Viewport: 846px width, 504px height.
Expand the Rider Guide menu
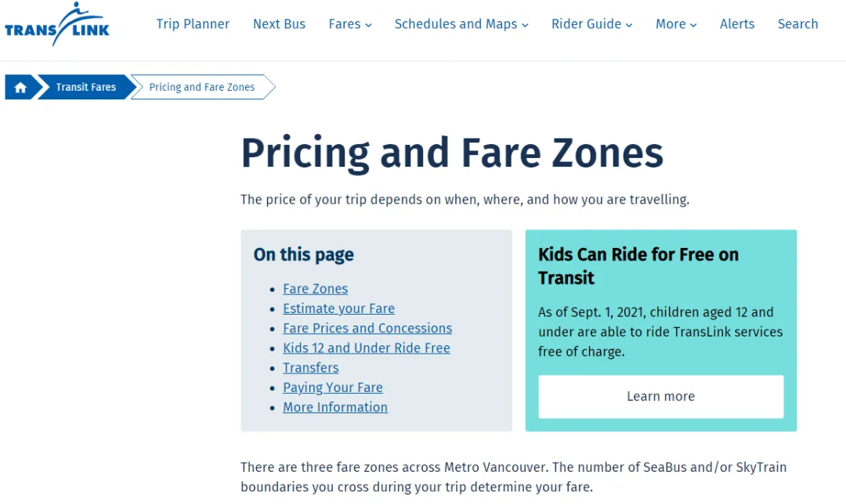click(x=591, y=24)
